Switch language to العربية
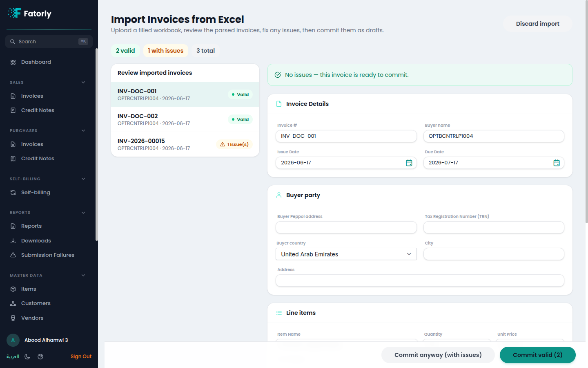588x368 pixels. (13, 357)
